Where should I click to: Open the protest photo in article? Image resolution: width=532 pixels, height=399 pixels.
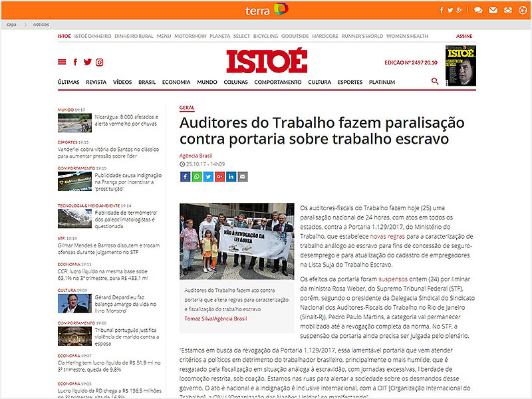point(237,241)
